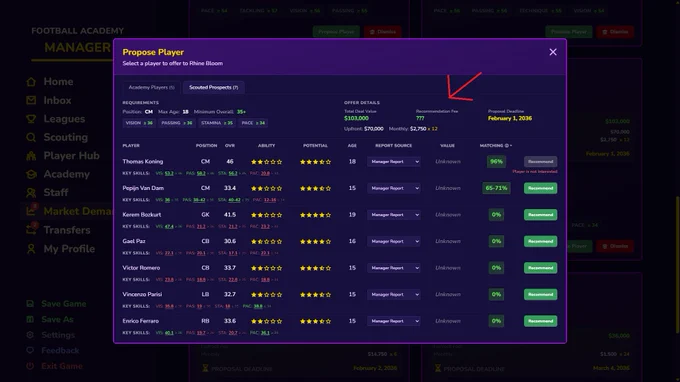Screen dimensions: 680x382
Task: Click player name Victor Romero
Action: point(141,268)
